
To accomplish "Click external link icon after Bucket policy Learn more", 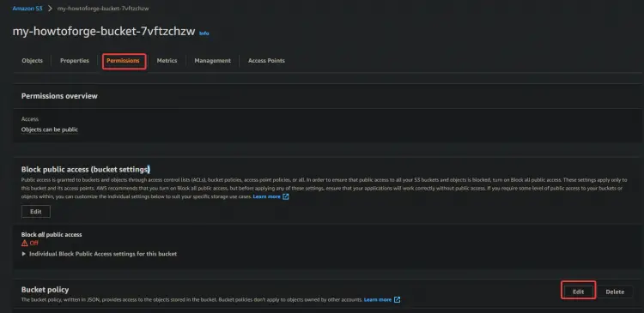I will tap(397, 300).
